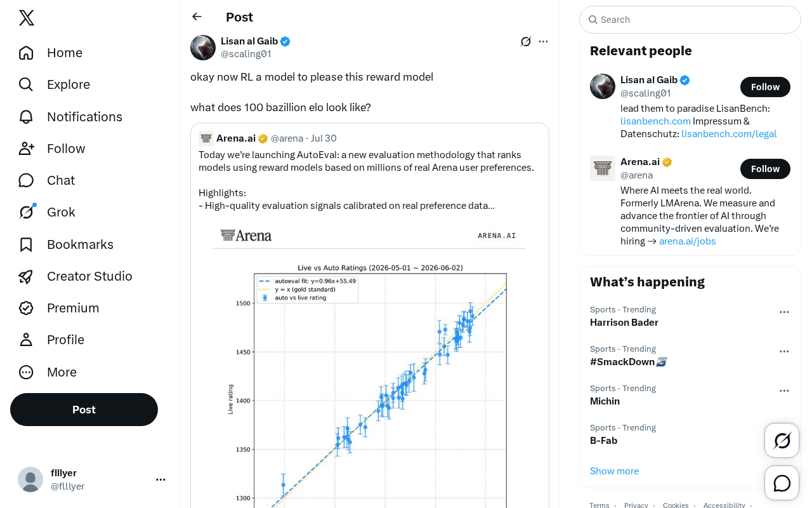This screenshot has width=812, height=508.
Task: Go back using the arrow icon
Action: coord(197,17)
